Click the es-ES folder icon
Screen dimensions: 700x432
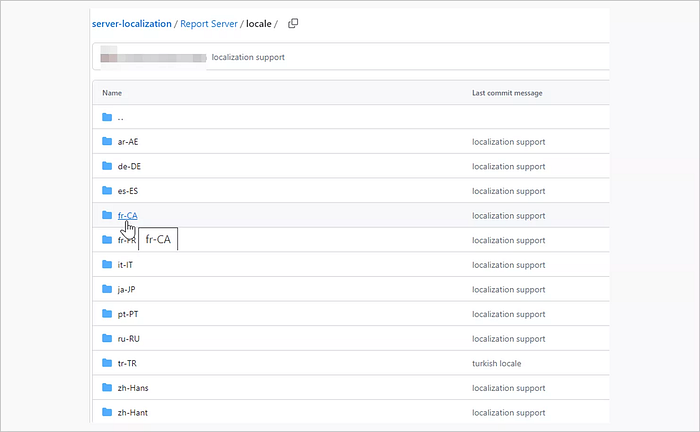point(107,190)
